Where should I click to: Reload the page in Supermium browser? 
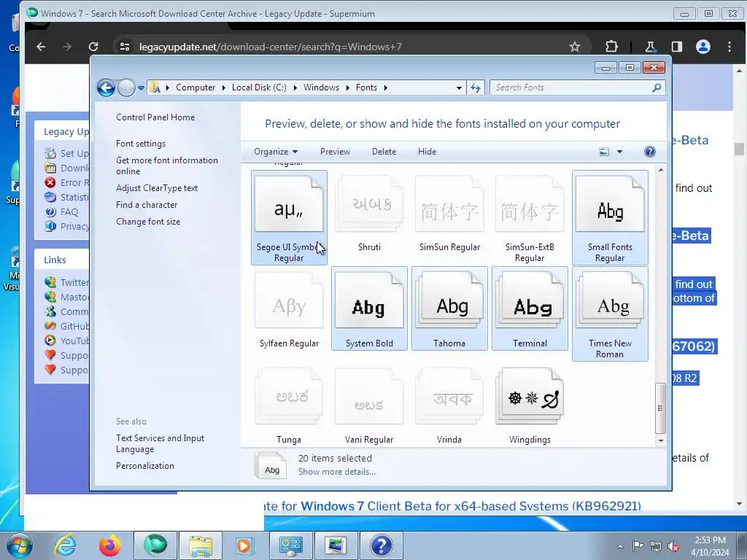click(93, 47)
